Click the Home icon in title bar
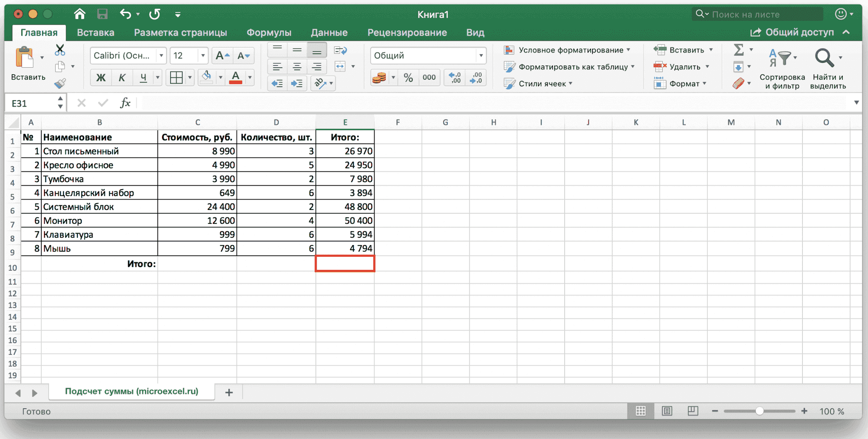This screenshot has height=439, width=868. [x=79, y=14]
